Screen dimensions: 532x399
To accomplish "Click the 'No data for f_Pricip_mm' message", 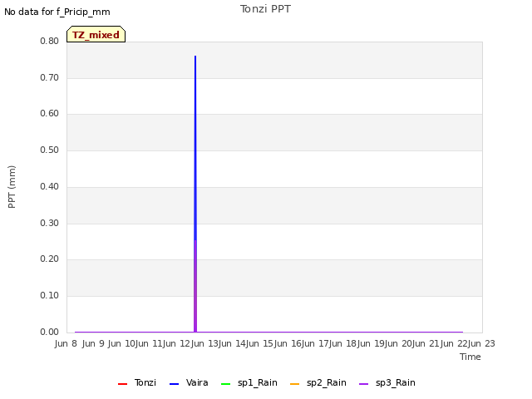I will pos(57,12).
